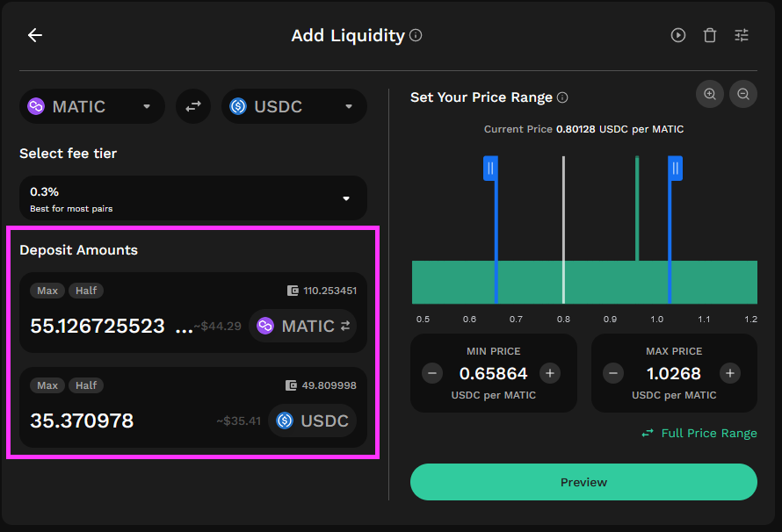Open the info icon beside Add Liquidity
Image resolution: width=782 pixels, height=532 pixels.
[416, 35]
